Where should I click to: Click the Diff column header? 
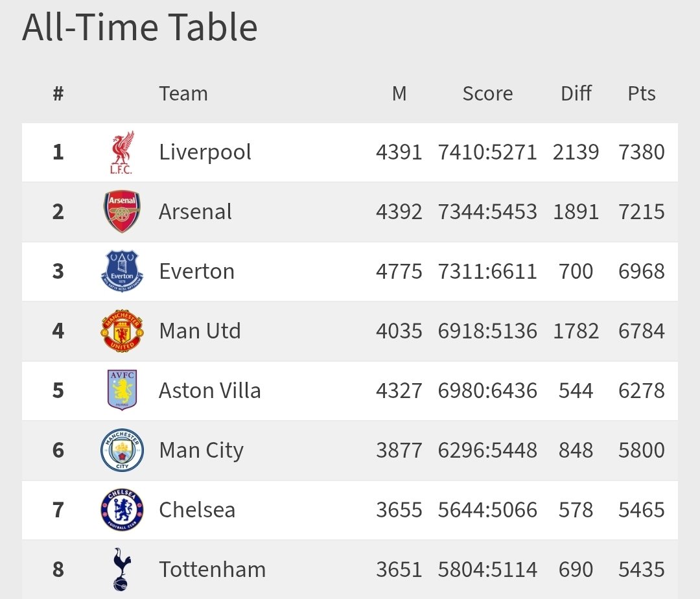pos(576,93)
